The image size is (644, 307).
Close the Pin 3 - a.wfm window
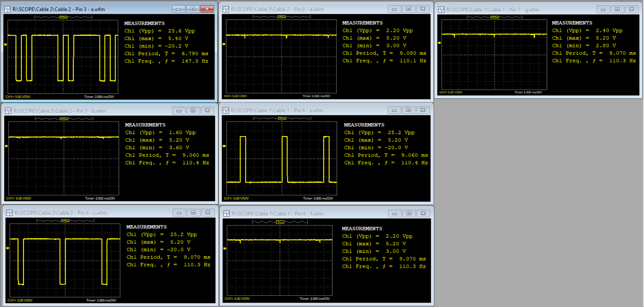click(x=207, y=9)
